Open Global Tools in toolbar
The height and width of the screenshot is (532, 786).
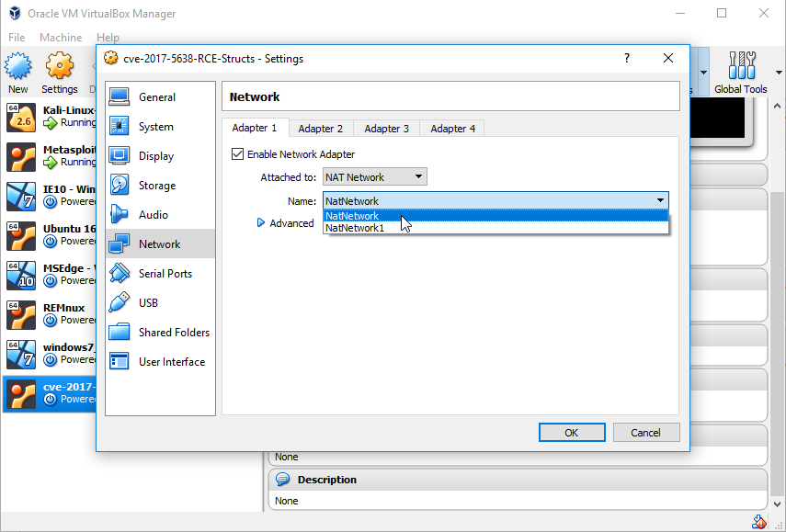click(x=741, y=73)
